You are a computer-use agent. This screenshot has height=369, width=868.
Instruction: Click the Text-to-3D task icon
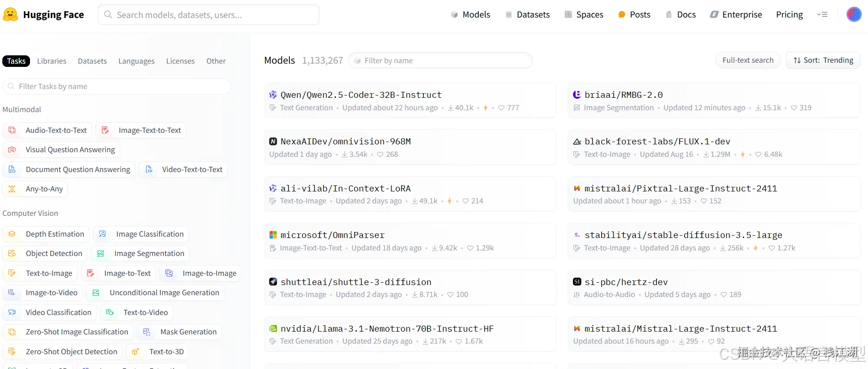click(x=136, y=352)
